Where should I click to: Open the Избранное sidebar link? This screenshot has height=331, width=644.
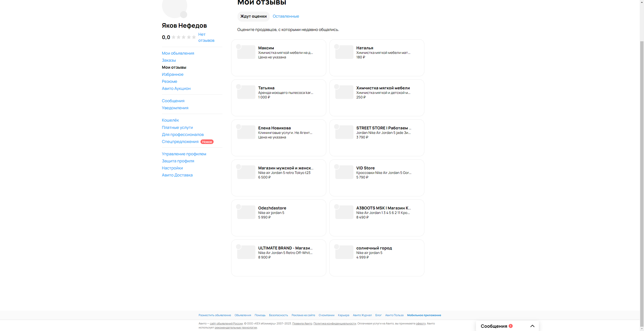click(173, 75)
